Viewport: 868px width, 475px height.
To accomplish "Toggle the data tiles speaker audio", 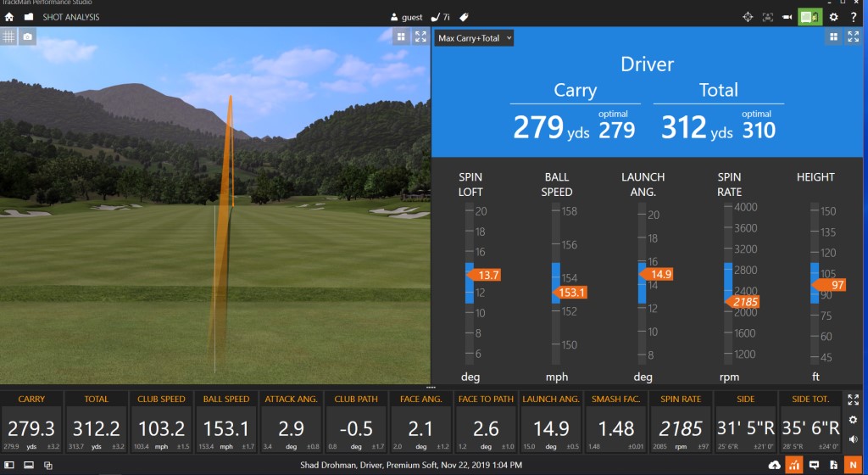I will click(x=853, y=439).
